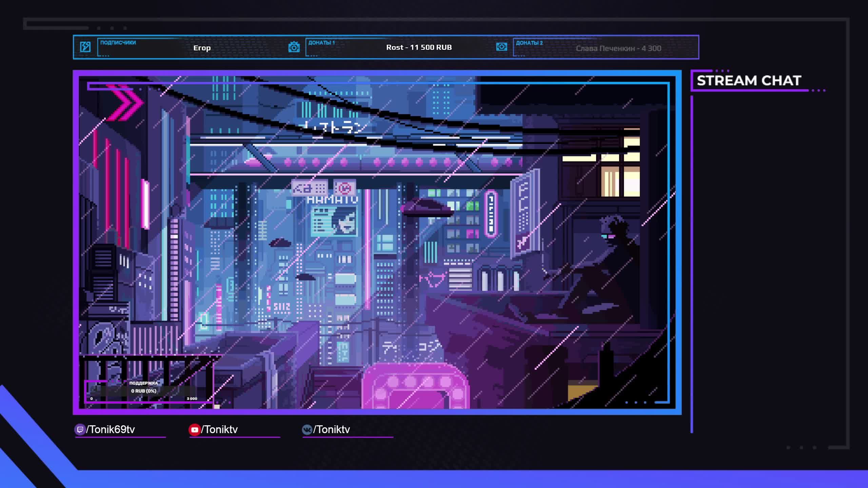Click the STREAM CHAT header
Viewport: 868px width, 488px height.
749,81
